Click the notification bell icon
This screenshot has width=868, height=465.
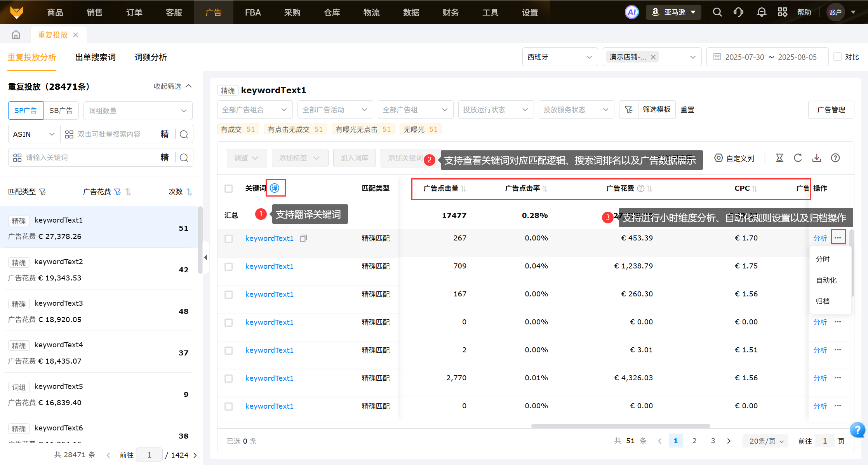click(762, 12)
